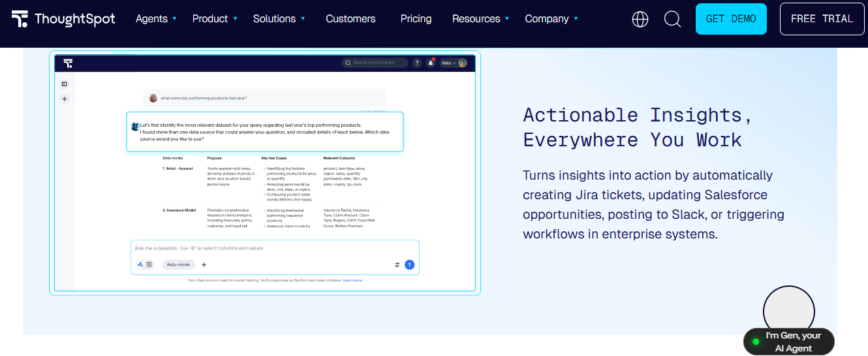Open the notifications bell in demo

coord(431,63)
